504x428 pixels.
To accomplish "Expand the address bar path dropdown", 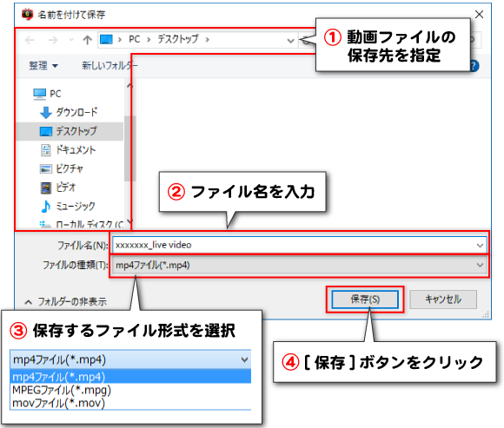I will 290,41.
